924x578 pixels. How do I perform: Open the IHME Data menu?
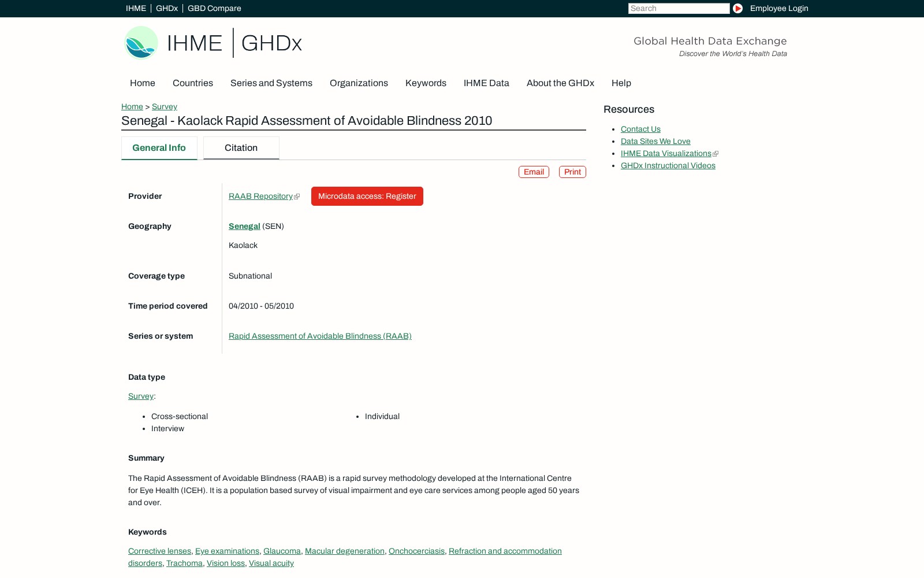(x=486, y=83)
